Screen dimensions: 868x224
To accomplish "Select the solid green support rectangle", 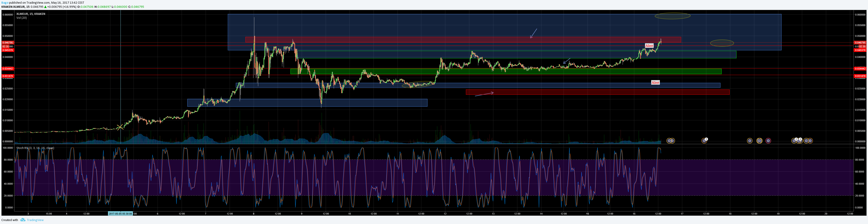I will point(506,71).
